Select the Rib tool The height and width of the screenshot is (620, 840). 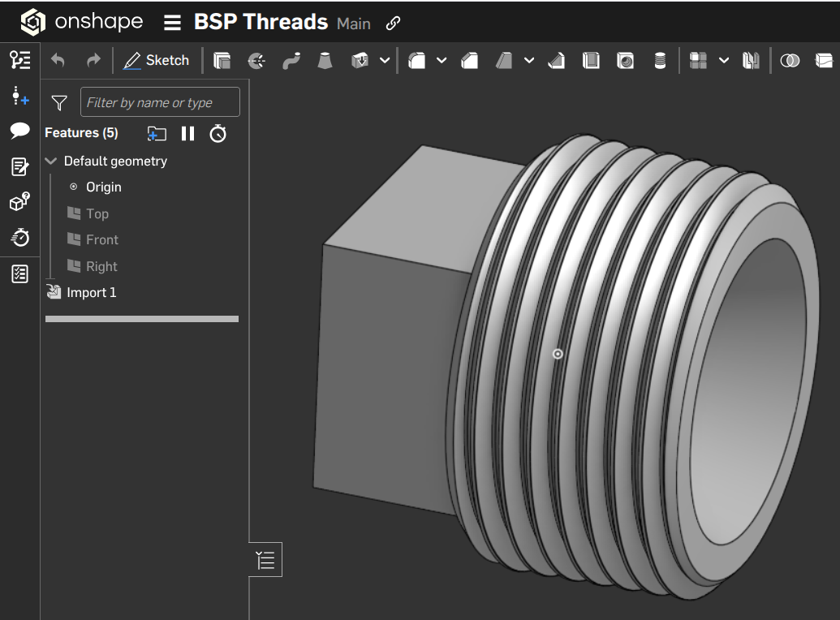(x=557, y=61)
